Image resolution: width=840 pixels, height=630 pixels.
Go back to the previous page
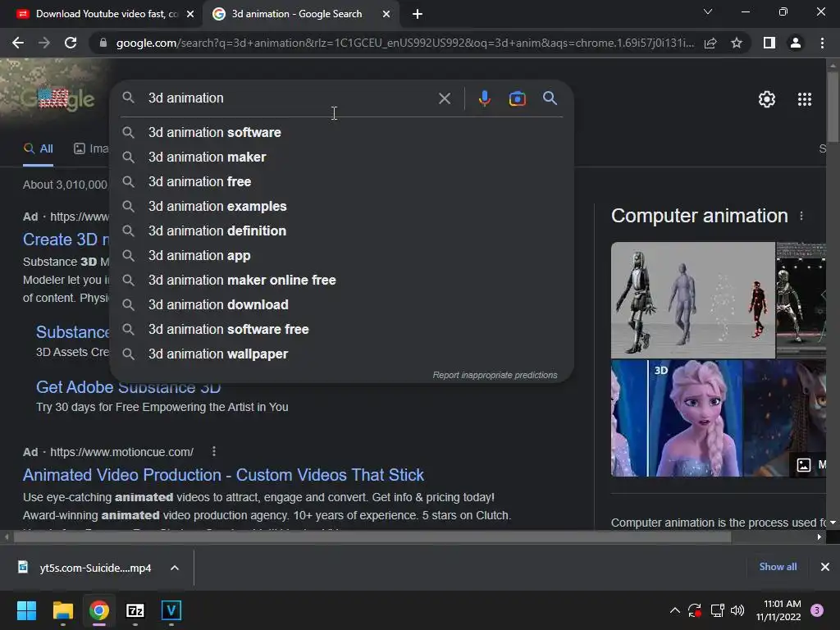[18, 43]
